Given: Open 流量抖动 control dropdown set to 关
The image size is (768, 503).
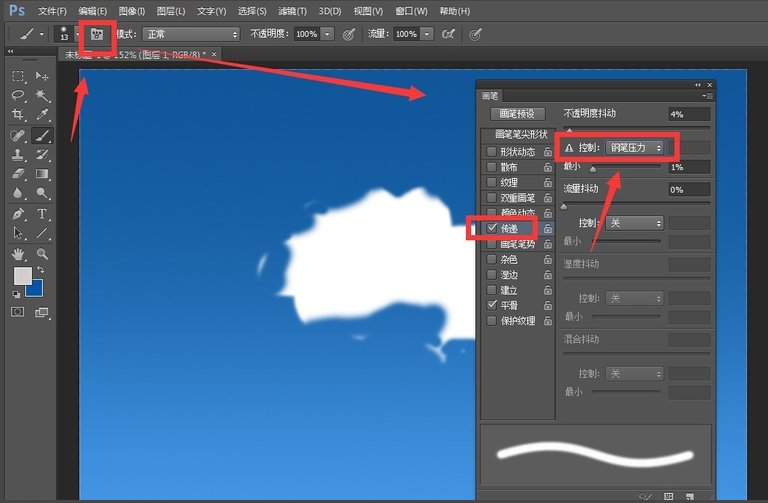Looking at the screenshot, I should point(635,223).
